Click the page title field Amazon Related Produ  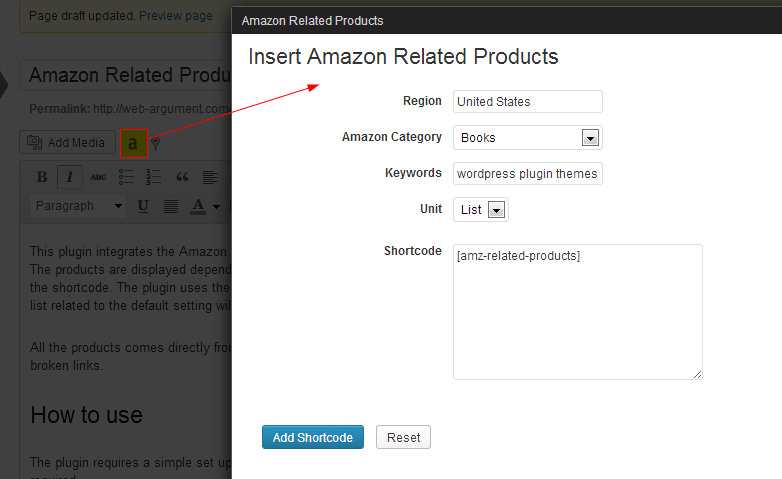(x=126, y=75)
